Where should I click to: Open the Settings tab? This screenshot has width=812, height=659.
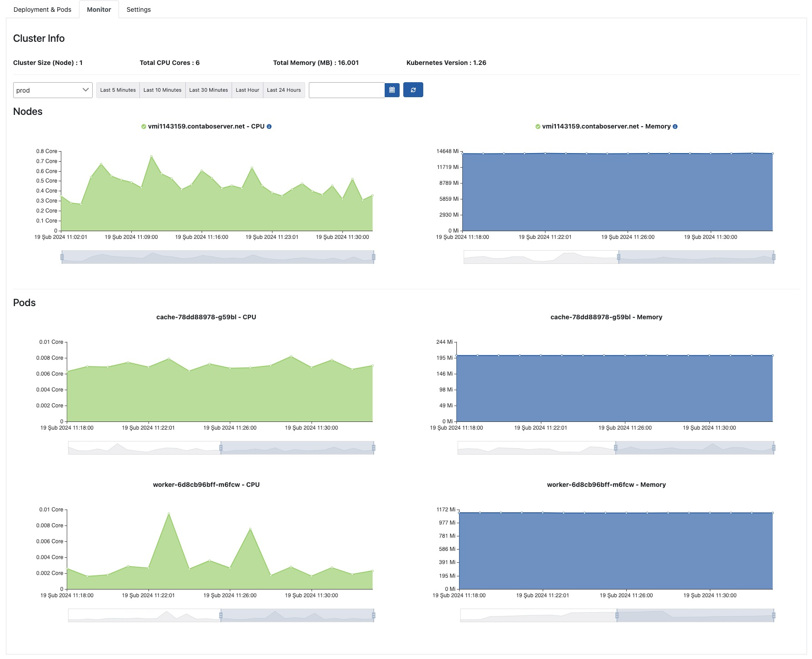click(x=139, y=10)
